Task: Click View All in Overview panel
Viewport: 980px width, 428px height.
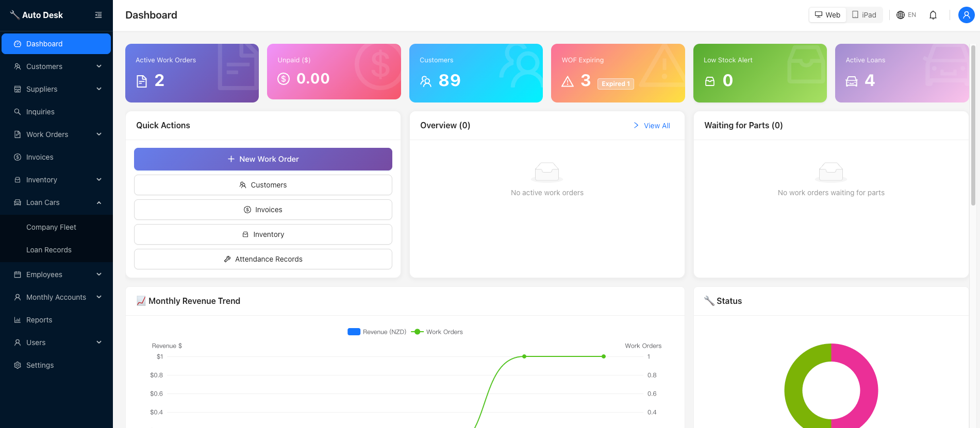Action: tap(652, 126)
